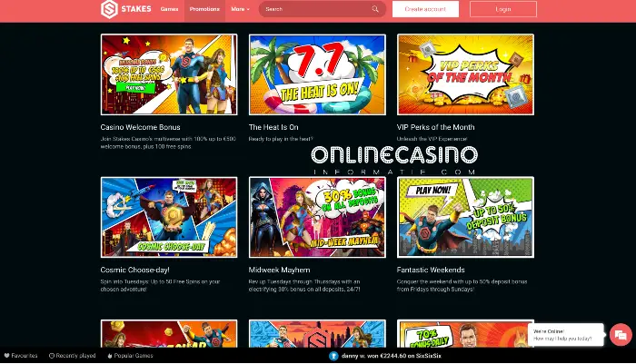Click the Login button
Image resolution: width=636 pixels, height=364 pixels.
[x=503, y=9]
